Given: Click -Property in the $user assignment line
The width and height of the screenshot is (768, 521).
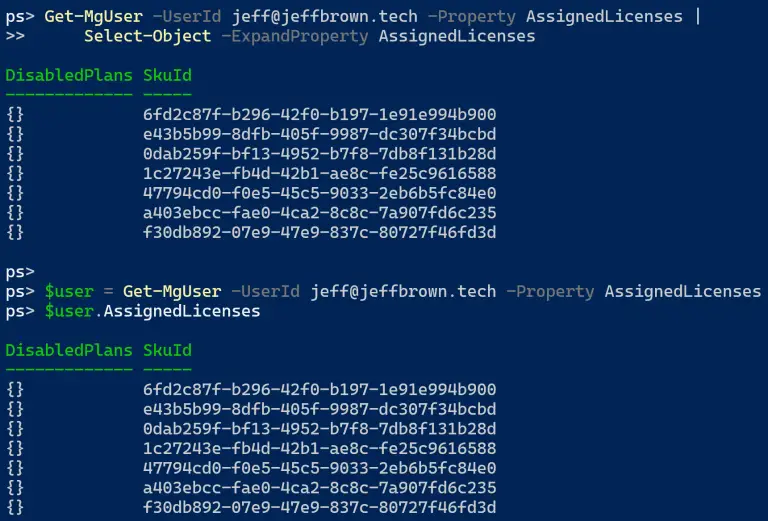Looking at the screenshot, I should click(551, 291).
